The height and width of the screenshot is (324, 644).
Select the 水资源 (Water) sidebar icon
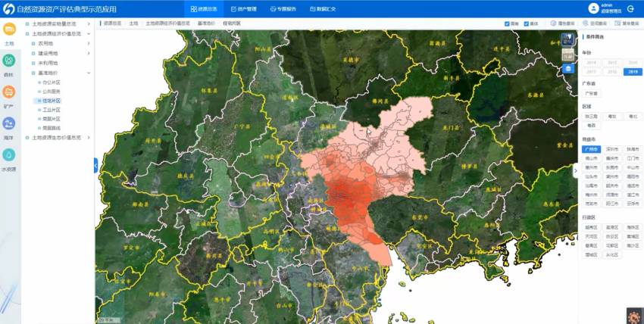click(9, 156)
